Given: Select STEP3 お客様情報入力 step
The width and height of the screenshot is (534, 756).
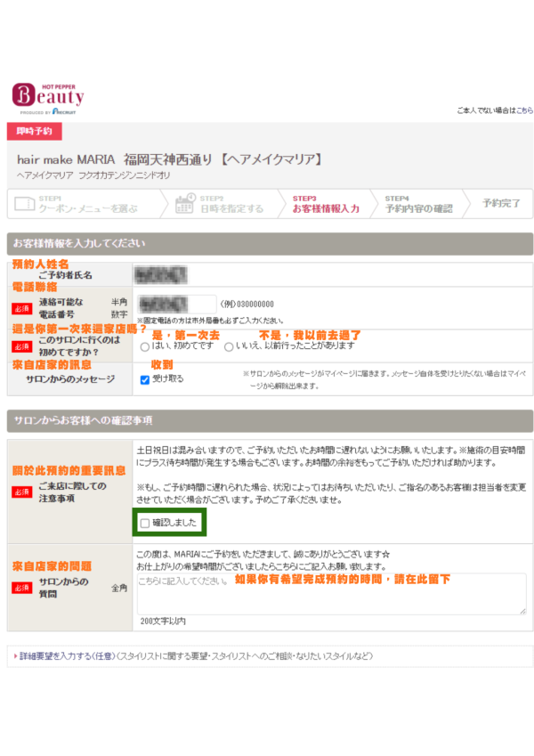Looking at the screenshot, I should [326, 203].
